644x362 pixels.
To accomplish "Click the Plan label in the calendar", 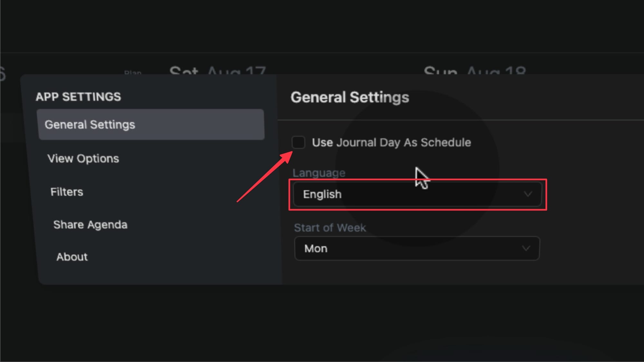I will [133, 73].
